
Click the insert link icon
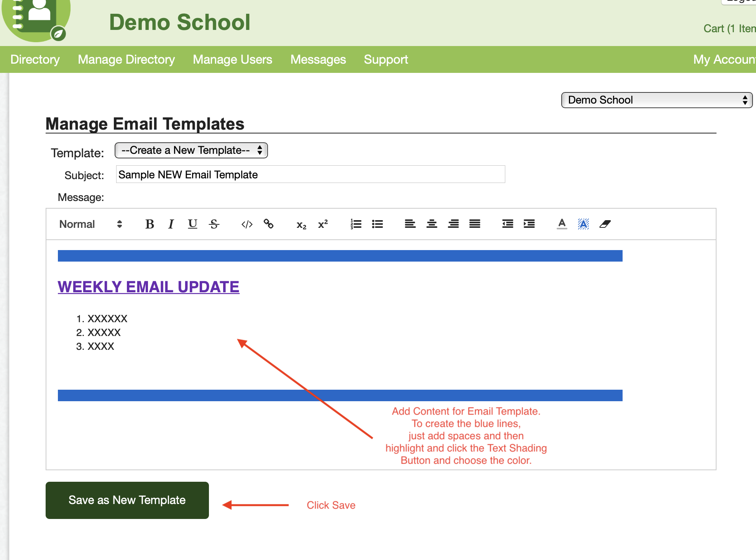(x=268, y=224)
